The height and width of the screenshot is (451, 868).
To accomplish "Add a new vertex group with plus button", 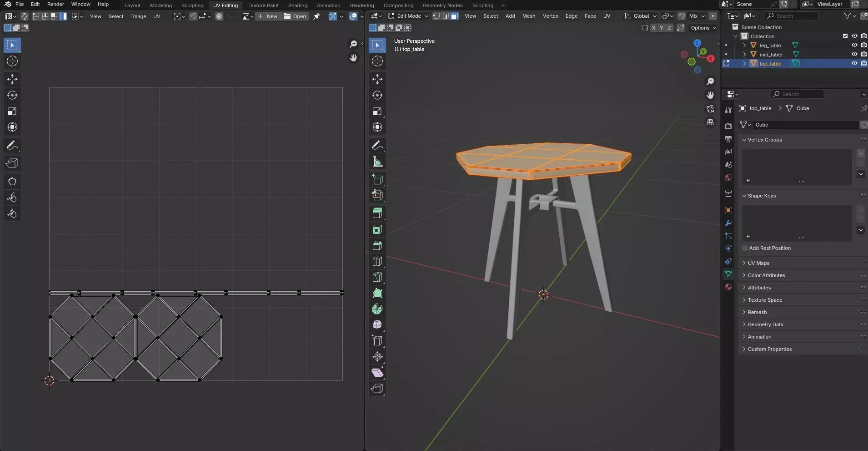I will [861, 153].
